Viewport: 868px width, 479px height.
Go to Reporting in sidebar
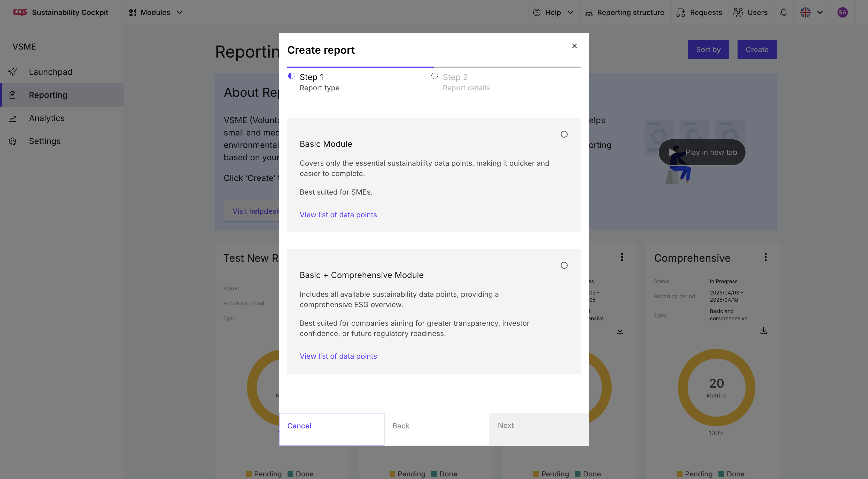coord(48,95)
